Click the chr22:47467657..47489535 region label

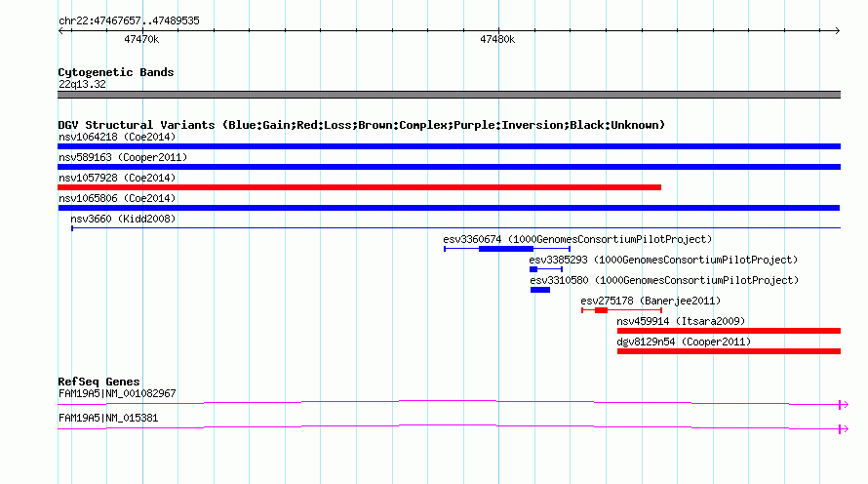(x=129, y=20)
